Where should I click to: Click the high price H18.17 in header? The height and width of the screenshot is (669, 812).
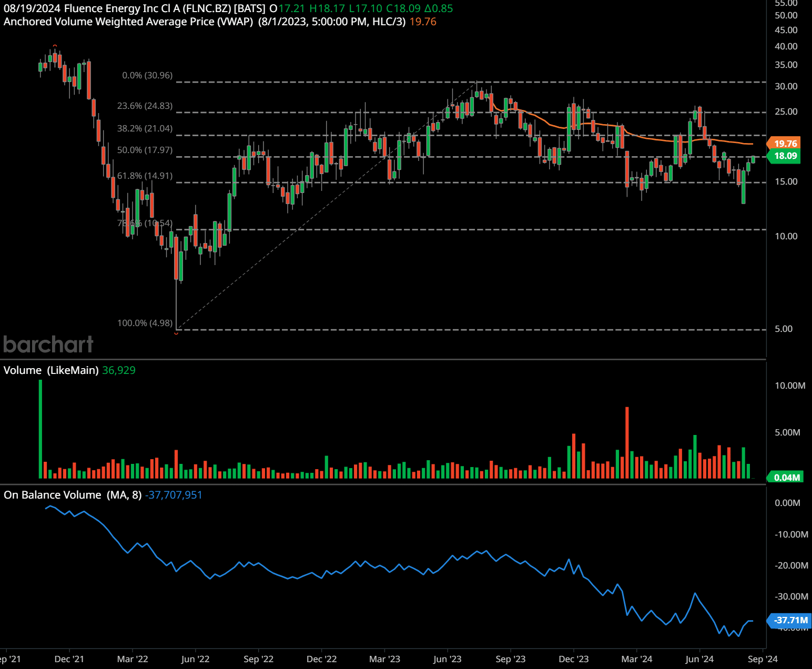[327, 8]
